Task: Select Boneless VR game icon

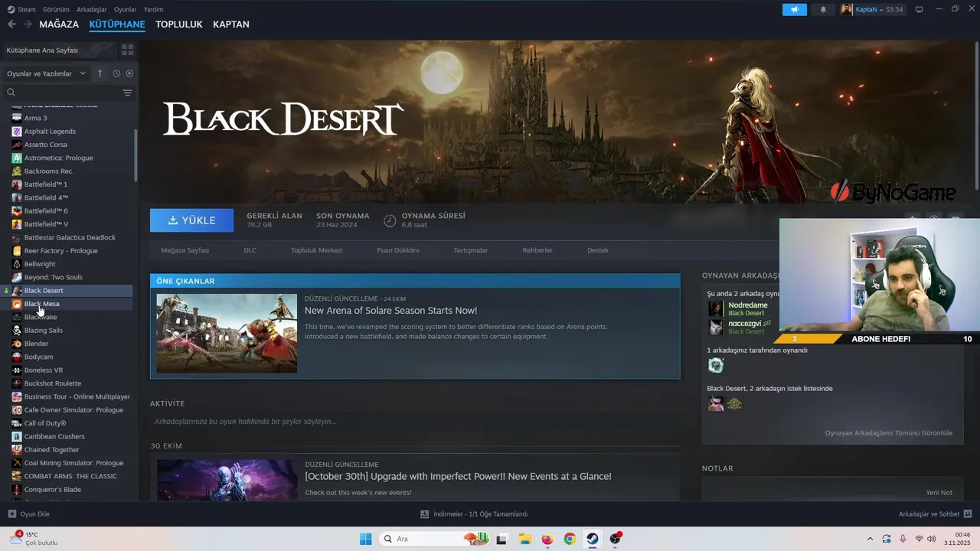Action: coord(17,370)
